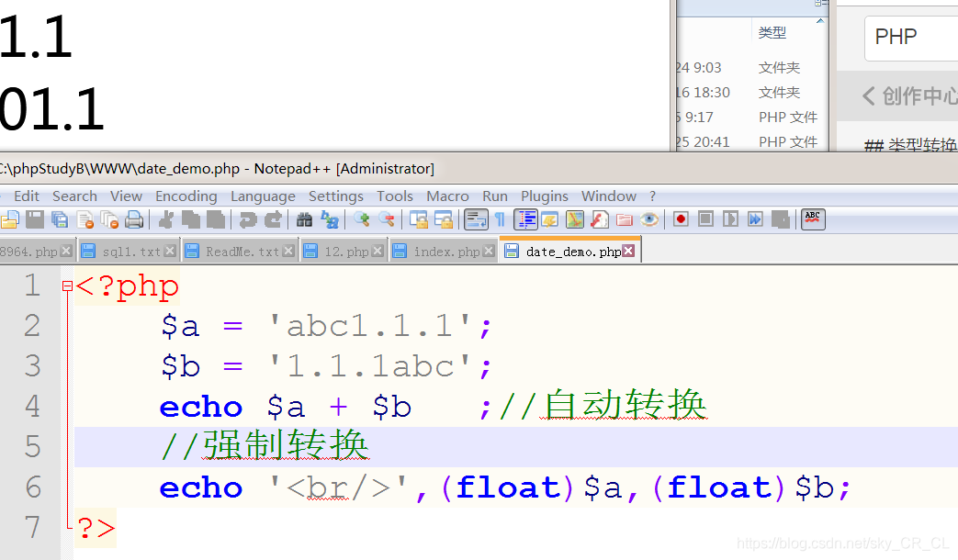This screenshot has width=958, height=560.
Task: Click the Paste toolbar icon
Action: (216, 219)
